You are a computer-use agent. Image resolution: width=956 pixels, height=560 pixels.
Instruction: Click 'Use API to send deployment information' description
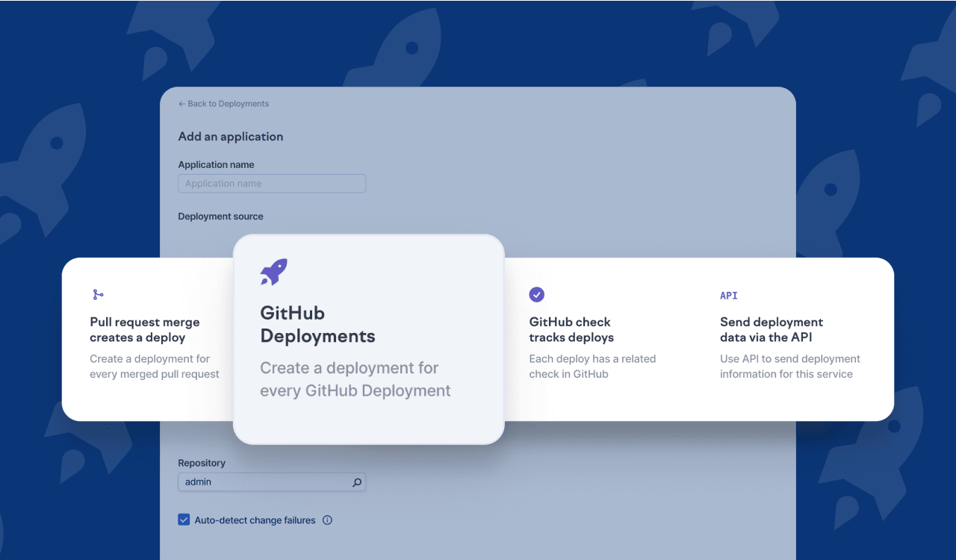789,367
